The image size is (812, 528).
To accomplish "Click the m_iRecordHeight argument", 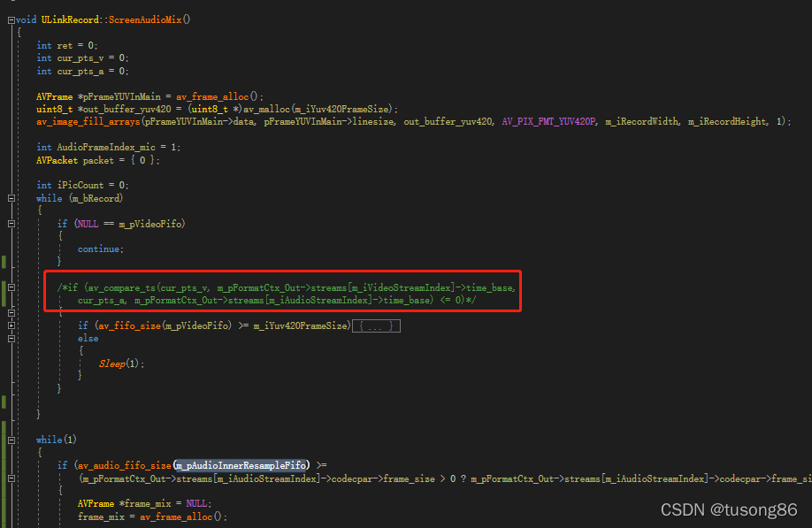I will [x=727, y=122].
